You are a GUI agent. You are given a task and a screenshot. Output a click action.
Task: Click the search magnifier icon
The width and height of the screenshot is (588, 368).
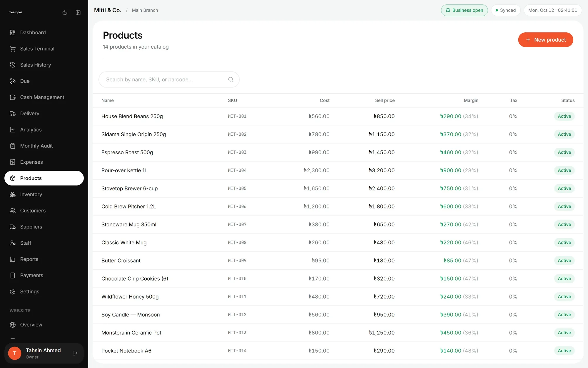click(x=231, y=79)
